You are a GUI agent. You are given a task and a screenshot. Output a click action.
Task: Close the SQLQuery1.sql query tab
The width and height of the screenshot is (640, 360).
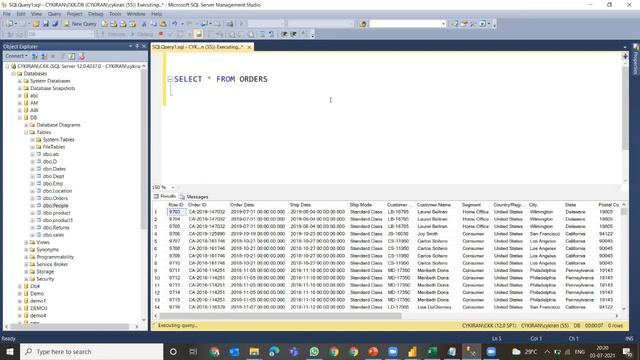(249, 47)
